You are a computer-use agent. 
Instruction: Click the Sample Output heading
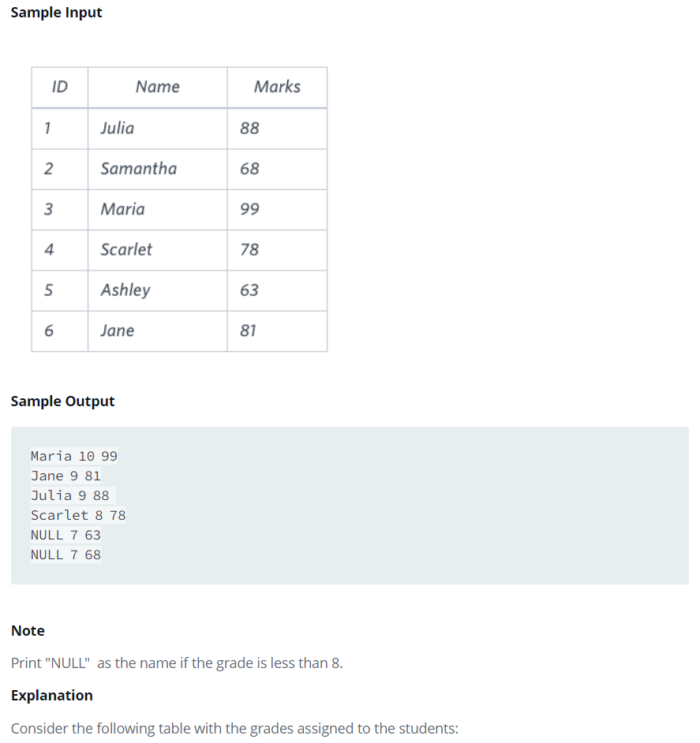tap(62, 401)
